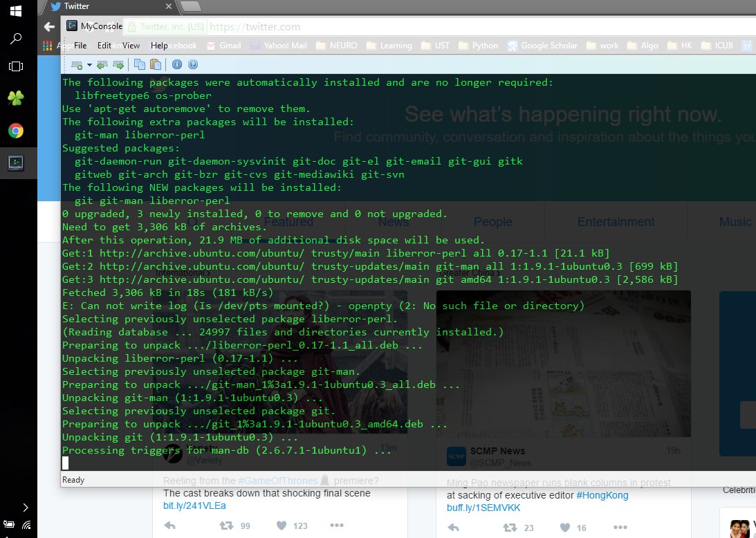This screenshot has width=756, height=538.
Task: Reply to the SCMP News tweet
Action: (x=453, y=528)
